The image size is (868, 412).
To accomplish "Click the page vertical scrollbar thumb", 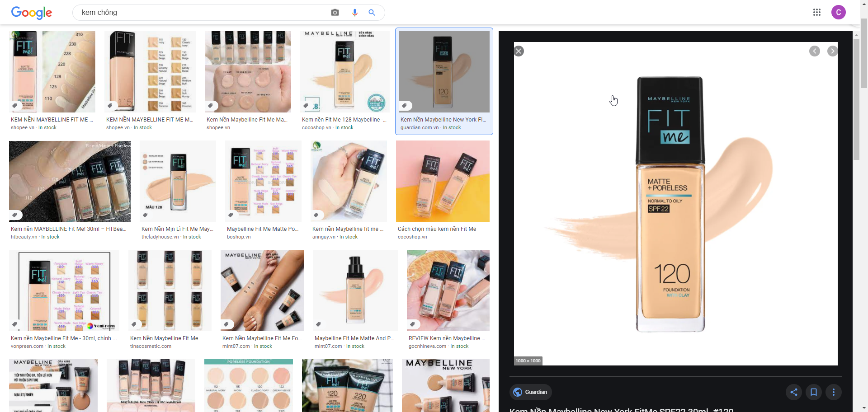I will (x=864, y=53).
